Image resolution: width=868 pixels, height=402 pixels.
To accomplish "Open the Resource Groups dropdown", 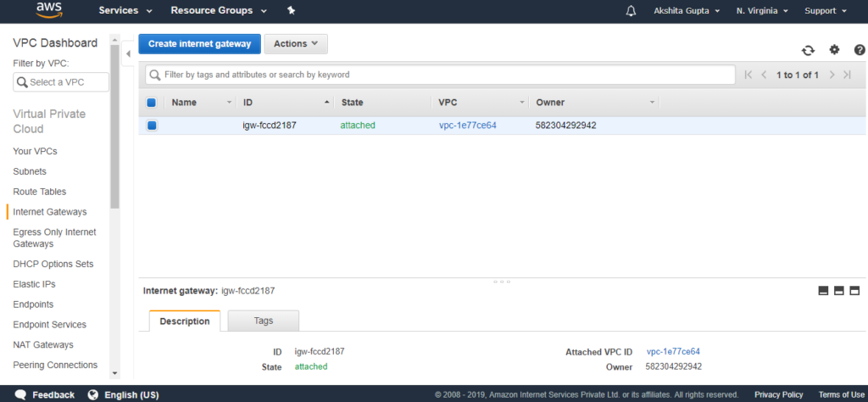I will pos(218,10).
